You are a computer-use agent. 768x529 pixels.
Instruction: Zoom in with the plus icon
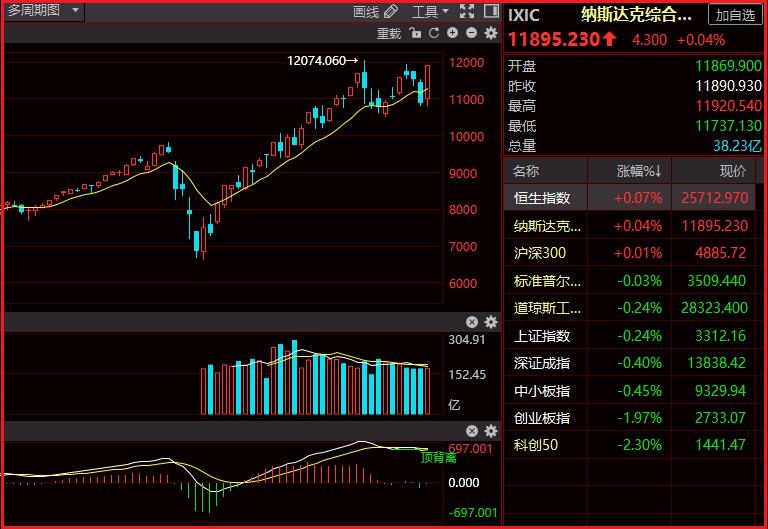point(453,33)
